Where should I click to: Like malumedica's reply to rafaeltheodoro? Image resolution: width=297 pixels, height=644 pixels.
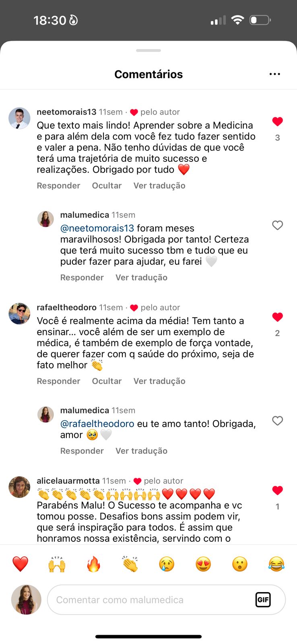277,421
